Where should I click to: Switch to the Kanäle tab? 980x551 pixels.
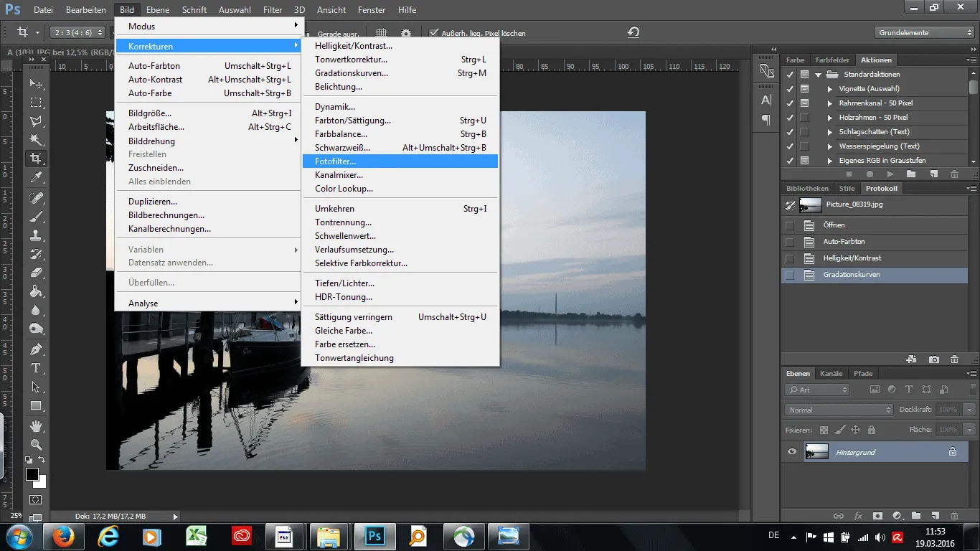tap(831, 374)
